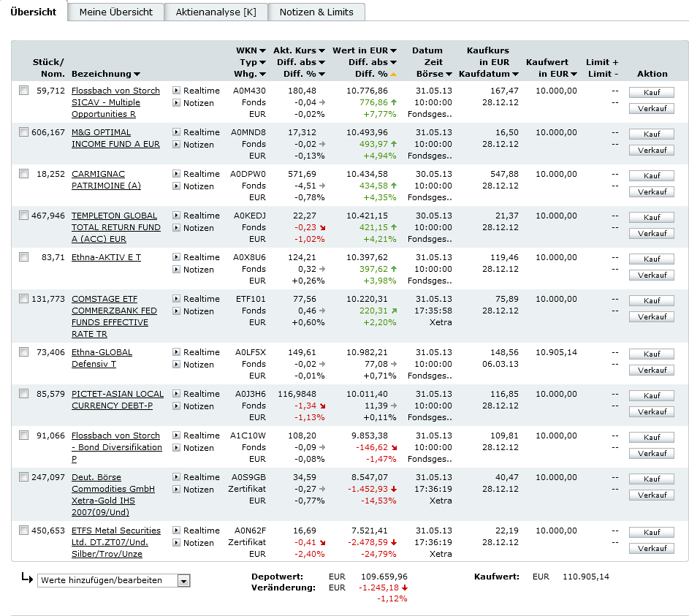The image size is (689, 616).
Task: Open Notizen arrow icon for ETFS Metal Securities
Action: [x=176, y=543]
